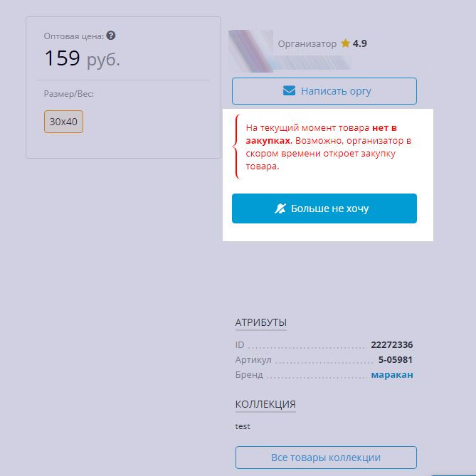The height and width of the screenshot is (476, 476).
Task: Open the blurred organizer name link
Action: (312, 63)
